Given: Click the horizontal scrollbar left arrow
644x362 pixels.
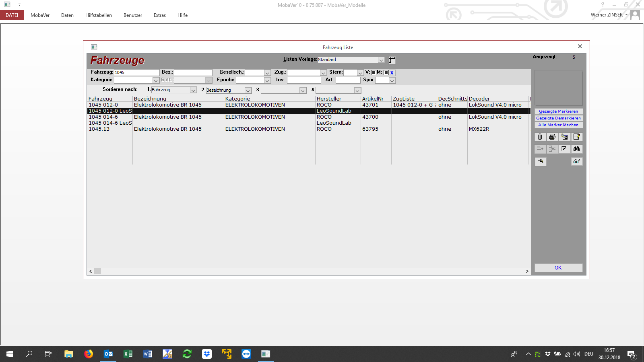Looking at the screenshot, I should pyautogui.click(x=91, y=271).
